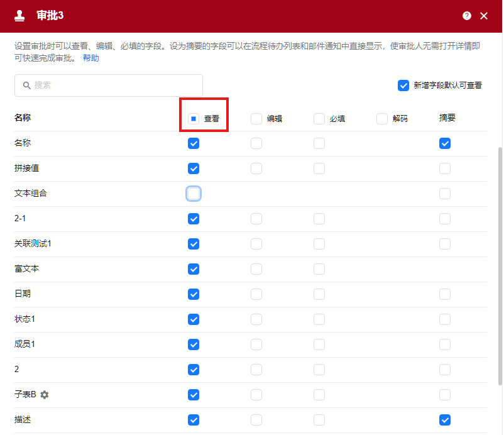Close the 审批3 dialog
Image resolution: width=504 pixels, height=435 pixels.
pyautogui.click(x=484, y=16)
